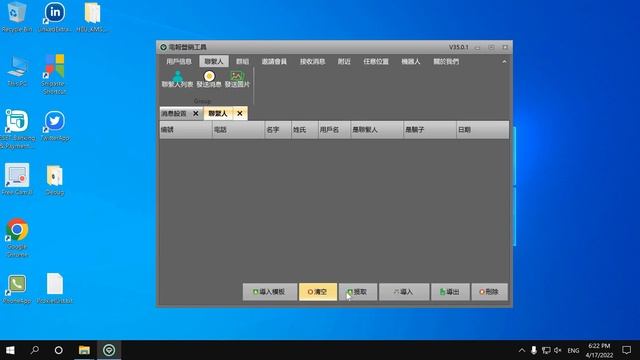Sort by the 姓氏 column header
640x360 pixels.
click(x=304, y=130)
